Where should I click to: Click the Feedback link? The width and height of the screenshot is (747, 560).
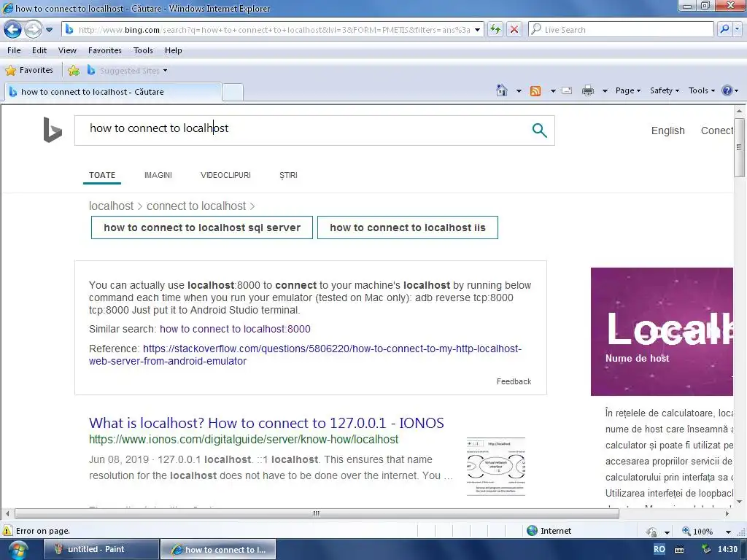click(x=514, y=381)
